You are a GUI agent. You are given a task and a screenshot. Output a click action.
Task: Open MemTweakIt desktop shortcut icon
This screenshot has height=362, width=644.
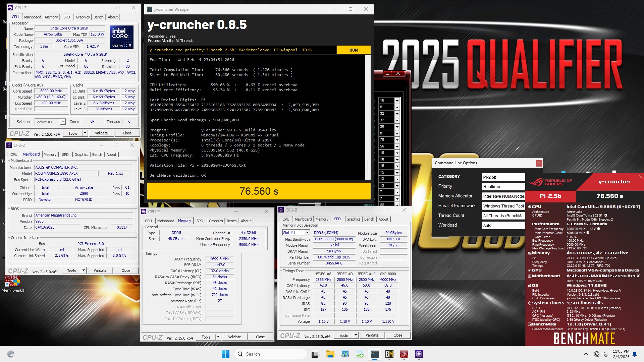tap(13, 283)
